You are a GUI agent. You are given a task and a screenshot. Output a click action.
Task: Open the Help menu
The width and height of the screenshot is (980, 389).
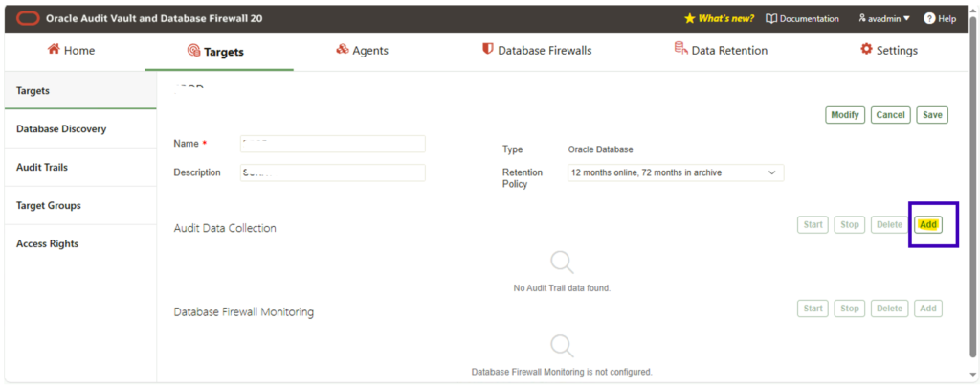tap(940, 19)
